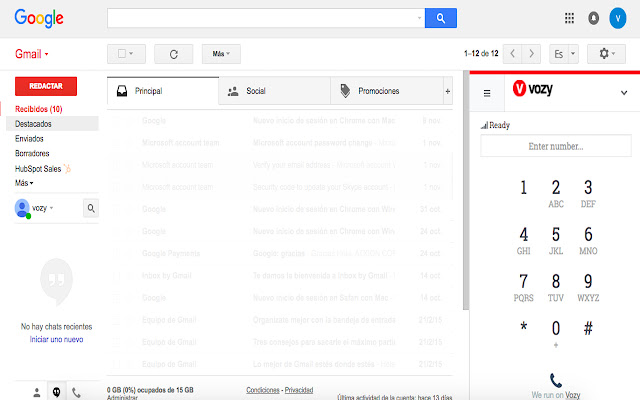Open the HubSpot Sales label
This screenshot has width=640, height=400.
(x=38, y=169)
